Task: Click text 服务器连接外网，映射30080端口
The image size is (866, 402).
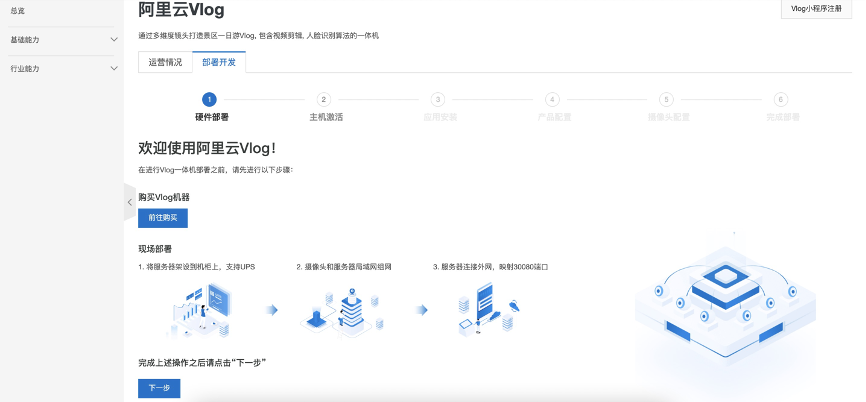Action: pyautogui.click(x=494, y=267)
